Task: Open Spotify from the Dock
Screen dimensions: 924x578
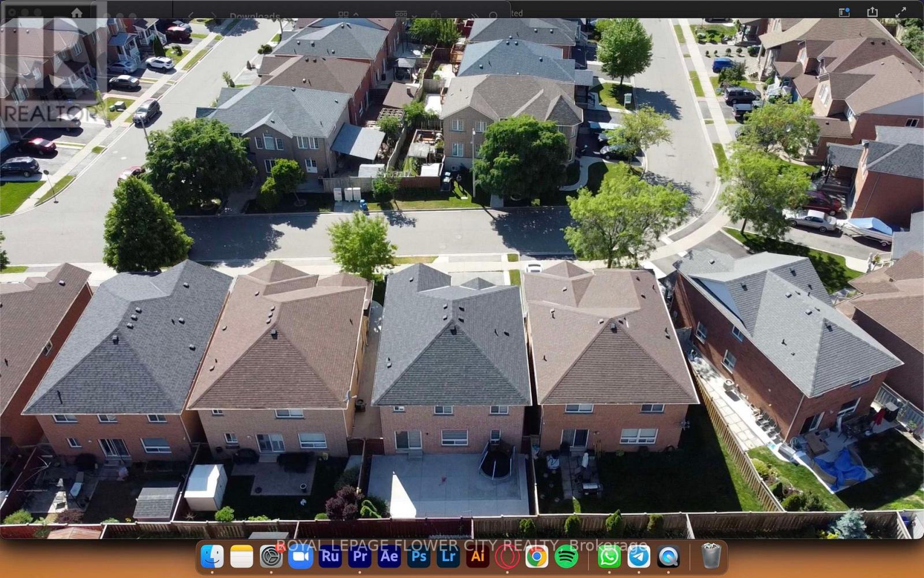Action: 567,556
